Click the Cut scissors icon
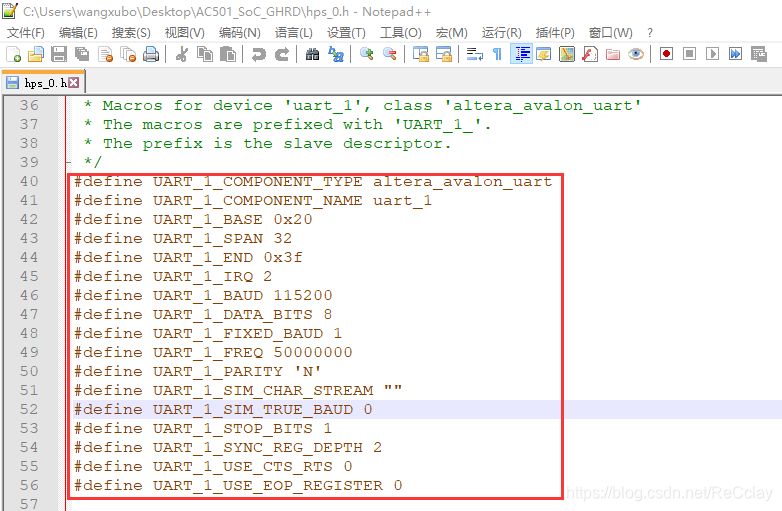Viewport: 782px width, 511px height. [x=182, y=54]
